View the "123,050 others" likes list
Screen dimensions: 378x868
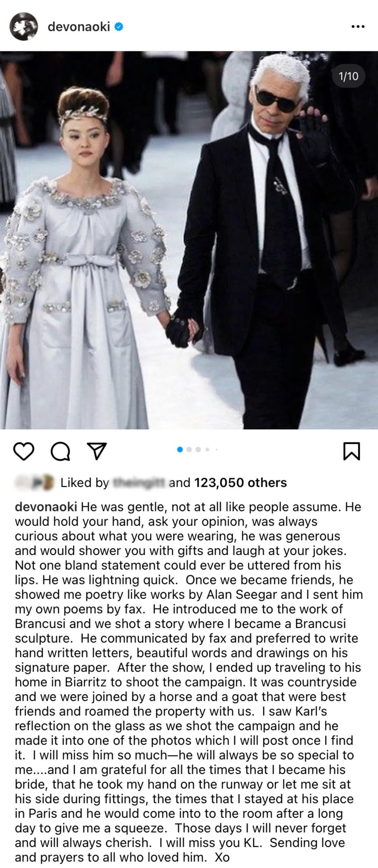click(240, 483)
